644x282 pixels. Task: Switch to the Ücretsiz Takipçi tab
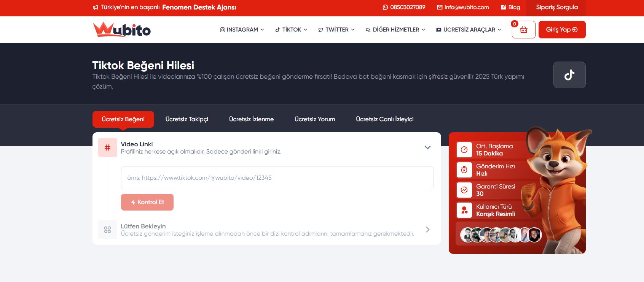coord(187,119)
